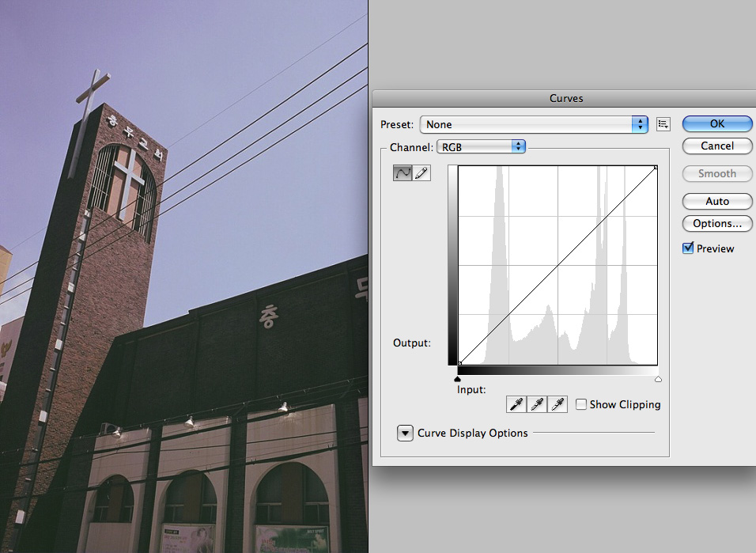Open the preset options menu icon
756x553 pixels.
pos(663,124)
